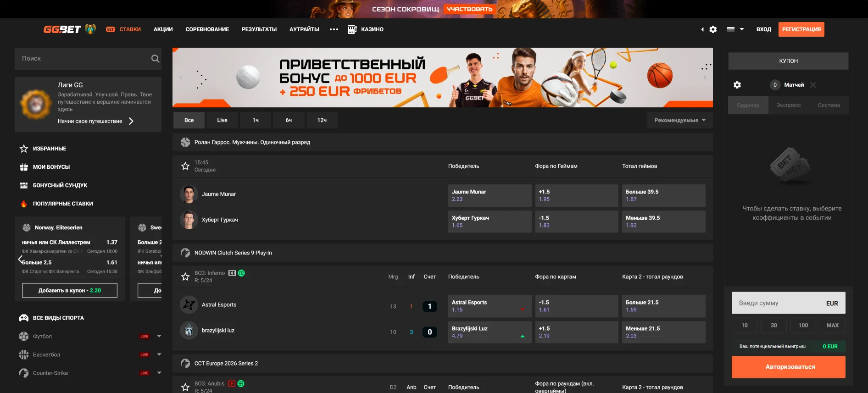
Task: Select the Экспресс bet type
Action: [789, 105]
